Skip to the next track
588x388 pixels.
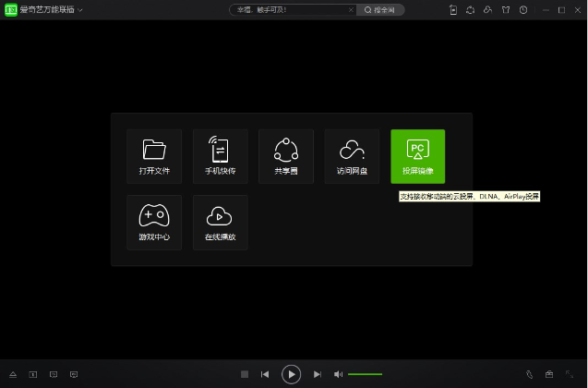(x=317, y=374)
